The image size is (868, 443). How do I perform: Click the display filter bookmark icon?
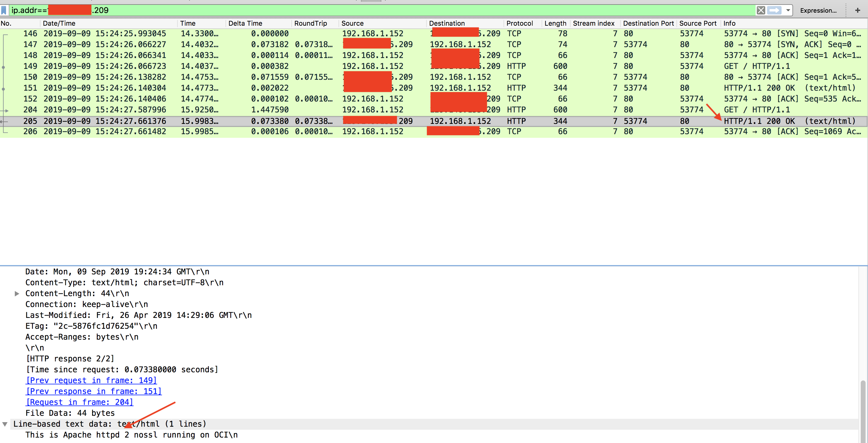(4, 10)
